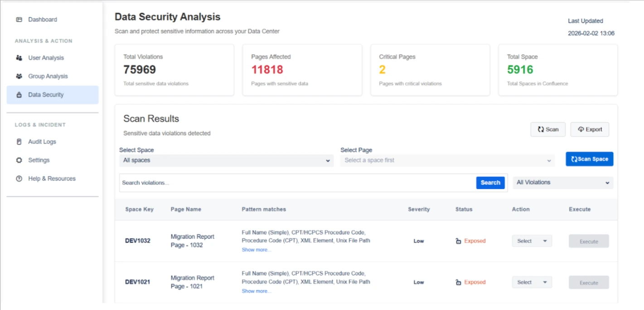Click the Export arrow icon
Image resolution: width=644 pixels, height=310 pixels.
(x=581, y=129)
